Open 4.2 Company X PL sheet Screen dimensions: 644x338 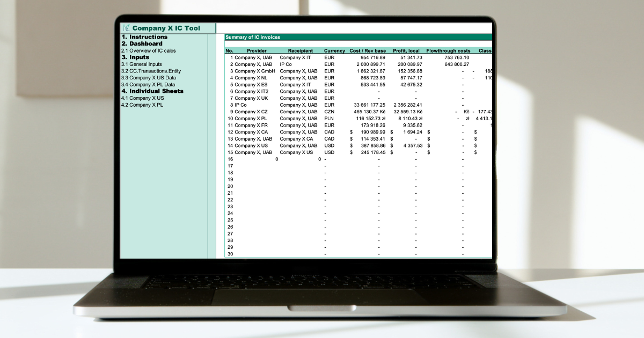[142, 105]
